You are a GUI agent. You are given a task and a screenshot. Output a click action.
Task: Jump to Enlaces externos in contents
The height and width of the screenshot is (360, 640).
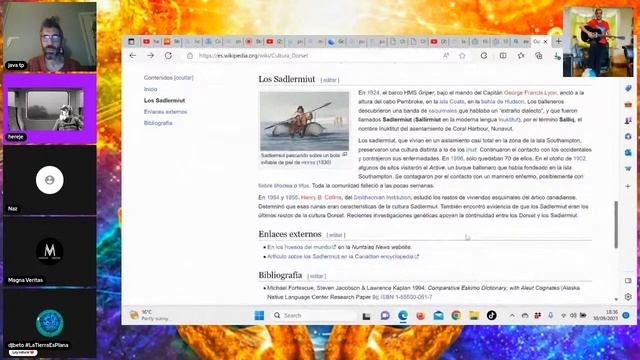(x=165, y=111)
